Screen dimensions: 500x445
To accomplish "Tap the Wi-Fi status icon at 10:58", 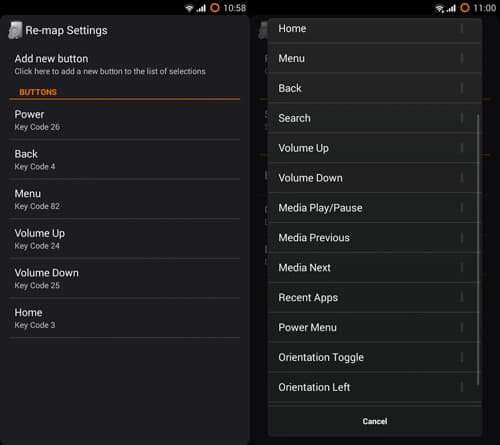I will click(189, 8).
